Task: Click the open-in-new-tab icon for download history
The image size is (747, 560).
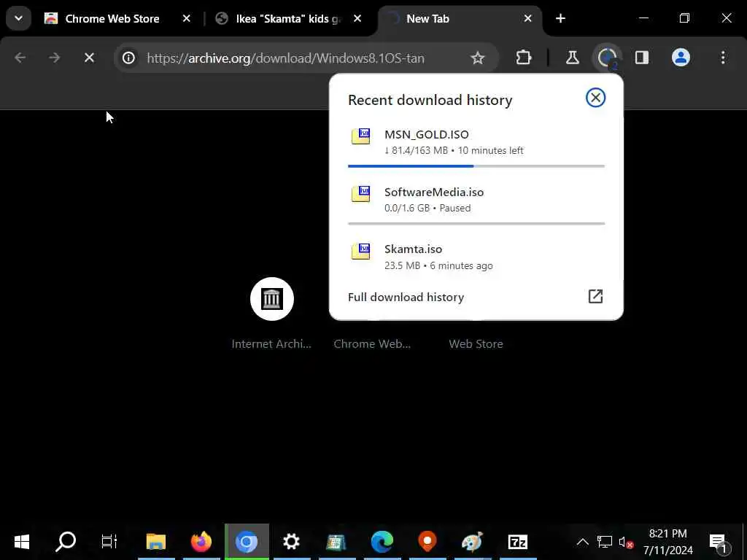Action: point(595,296)
